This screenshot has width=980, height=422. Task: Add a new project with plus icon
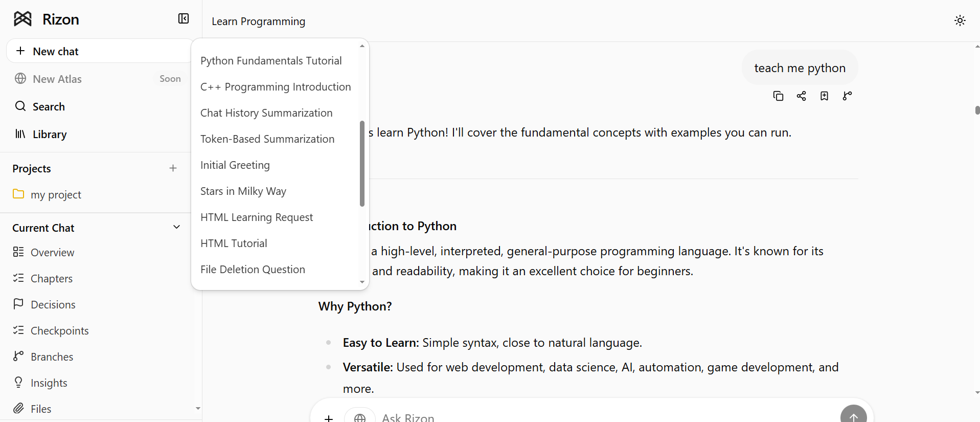pos(173,168)
